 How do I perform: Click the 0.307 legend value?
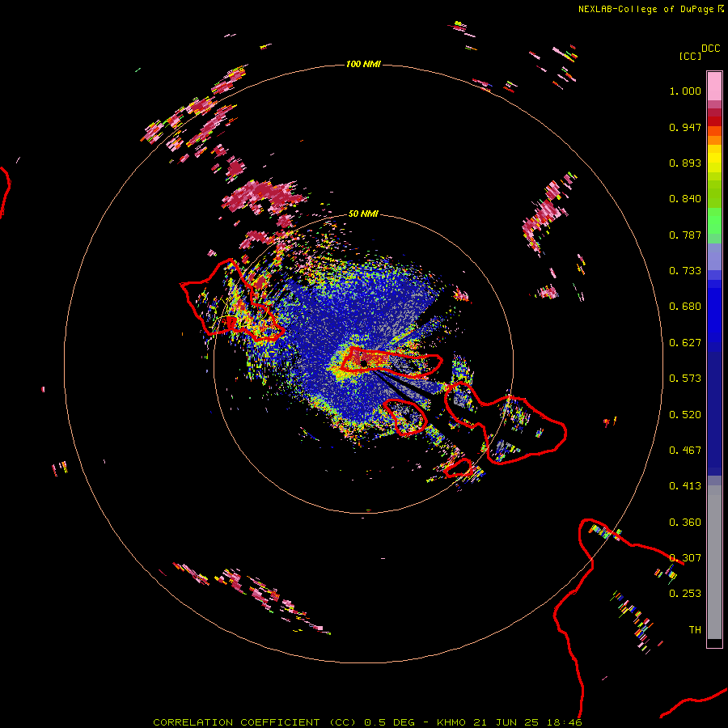tap(685, 558)
